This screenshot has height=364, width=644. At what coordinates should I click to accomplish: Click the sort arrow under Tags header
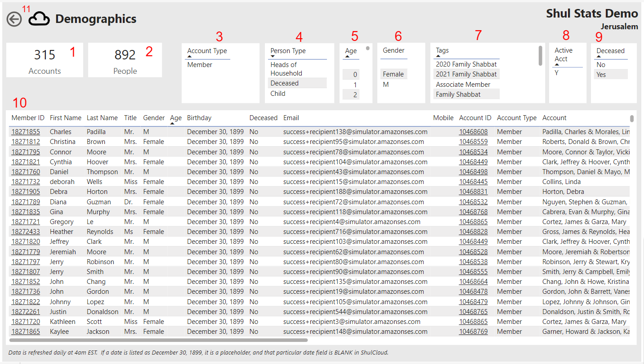tap(438, 56)
